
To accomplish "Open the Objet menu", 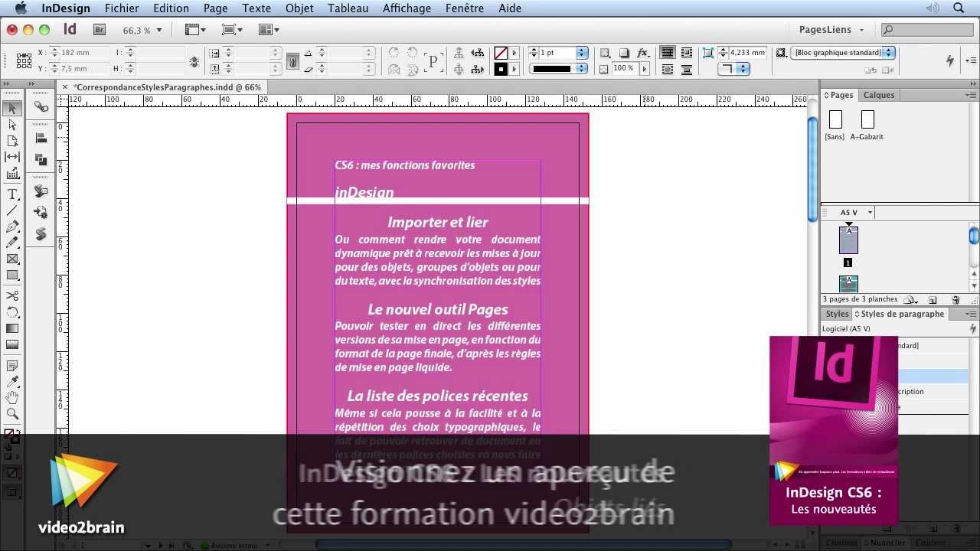I will 299,8.
